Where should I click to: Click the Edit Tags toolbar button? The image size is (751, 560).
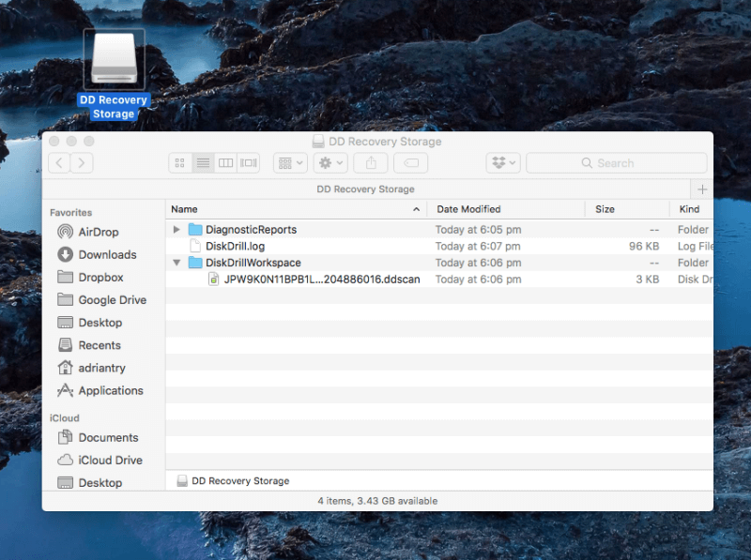click(410, 163)
